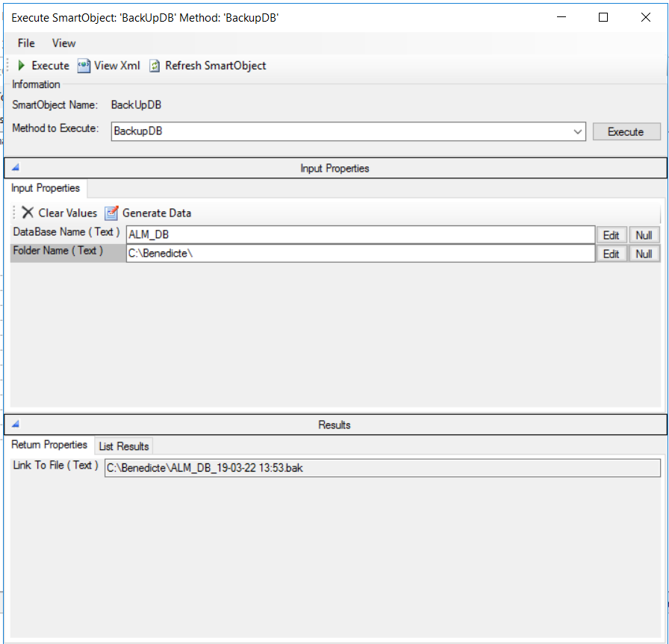
Task: Click the Generate Data icon
Action: coord(111,213)
